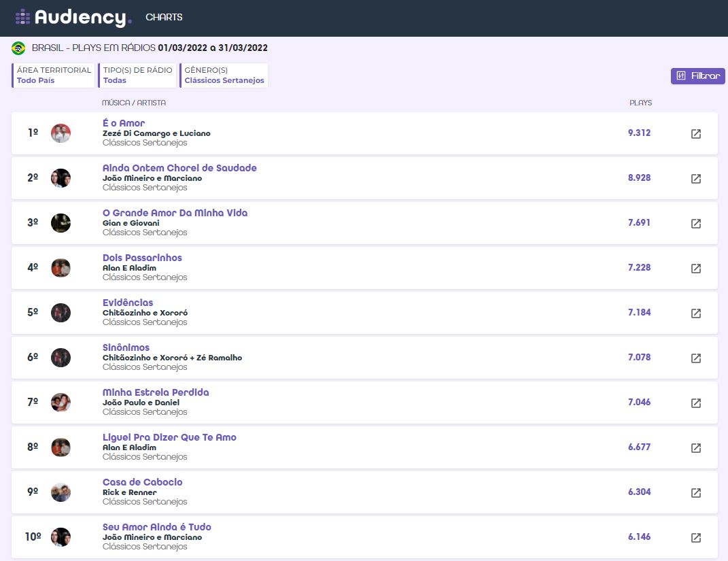Click play count 7.184

[640, 313]
